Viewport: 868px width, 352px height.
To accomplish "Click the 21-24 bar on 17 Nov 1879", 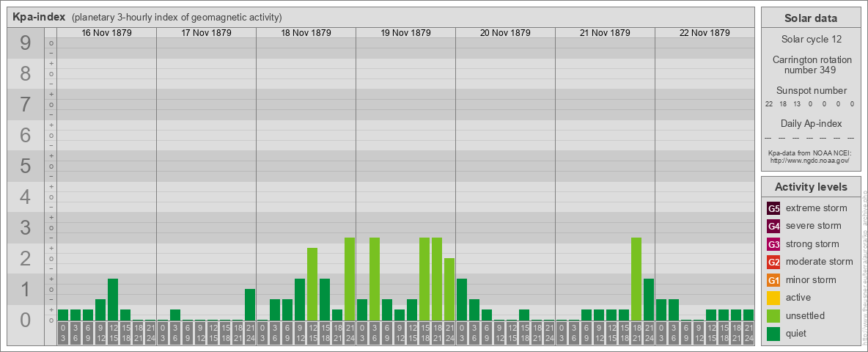I will [250, 305].
